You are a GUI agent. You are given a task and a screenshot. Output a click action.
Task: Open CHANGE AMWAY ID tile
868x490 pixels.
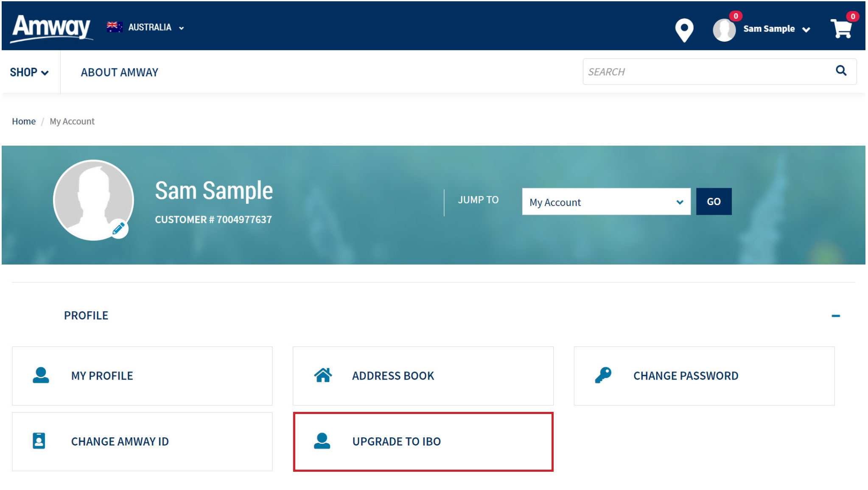tap(142, 442)
